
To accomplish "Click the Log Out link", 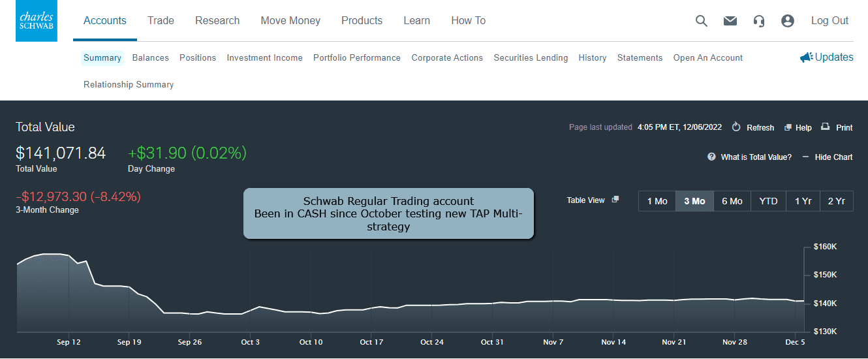I will [829, 21].
